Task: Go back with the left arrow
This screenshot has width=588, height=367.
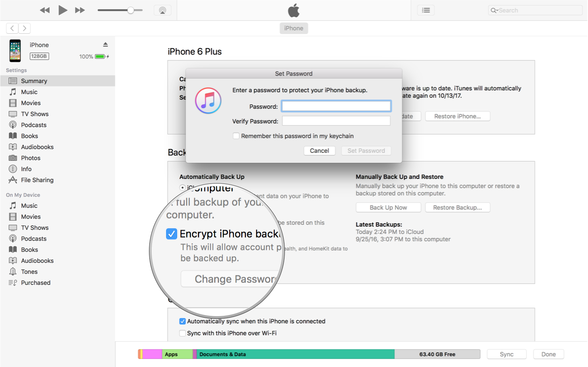Action: [12, 28]
